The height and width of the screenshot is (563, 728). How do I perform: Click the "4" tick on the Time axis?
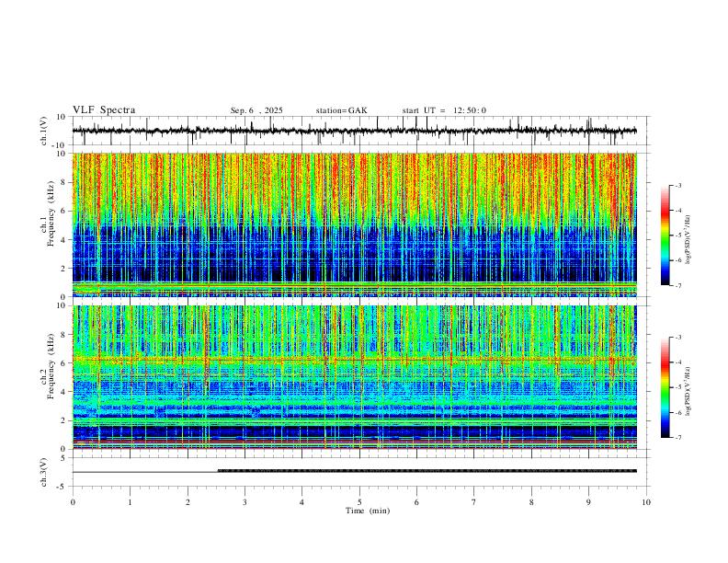[301, 502]
